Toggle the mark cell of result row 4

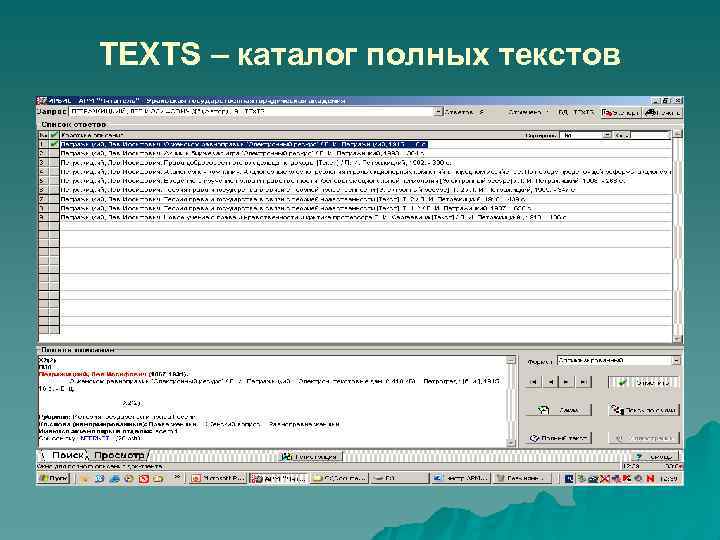pos(54,172)
